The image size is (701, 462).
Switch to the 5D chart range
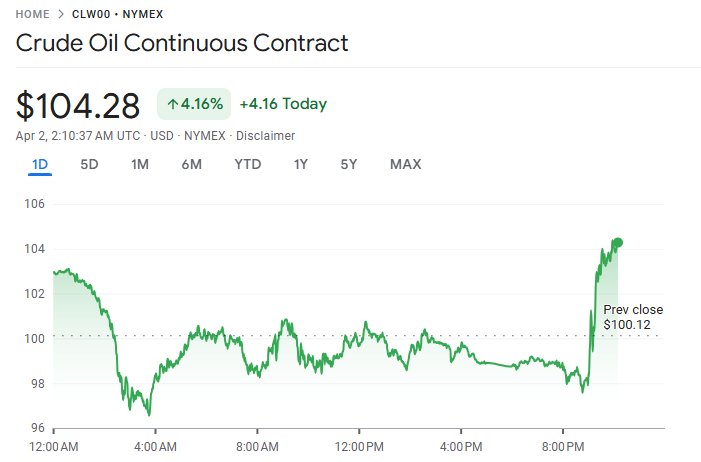coord(89,164)
